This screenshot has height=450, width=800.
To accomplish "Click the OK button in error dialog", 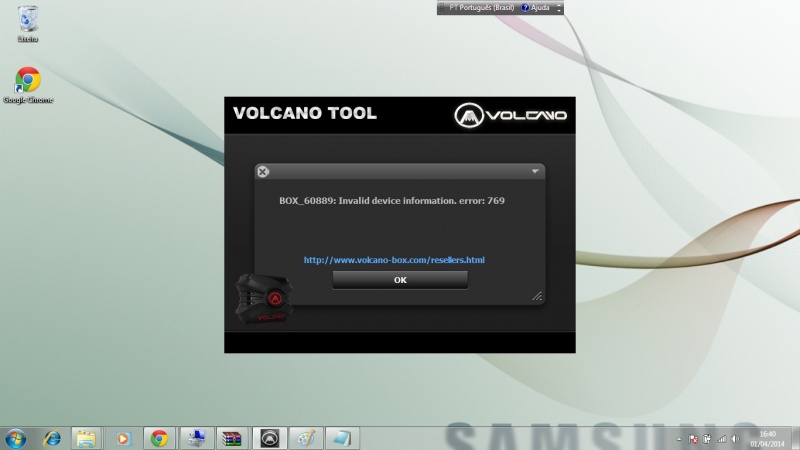I will (x=400, y=280).
